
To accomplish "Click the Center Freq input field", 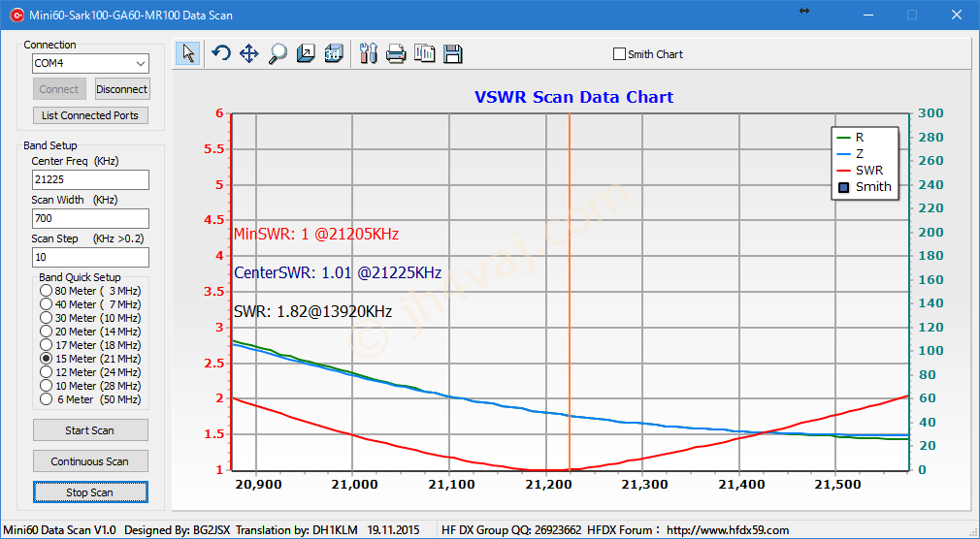I will [x=90, y=179].
